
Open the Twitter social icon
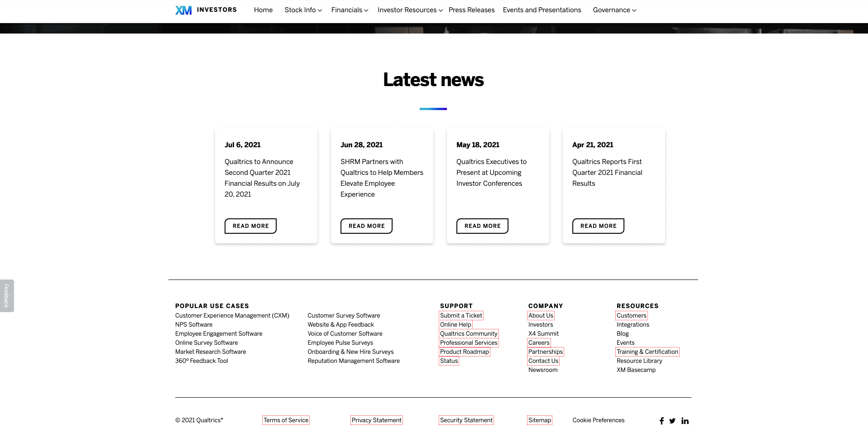(672, 421)
